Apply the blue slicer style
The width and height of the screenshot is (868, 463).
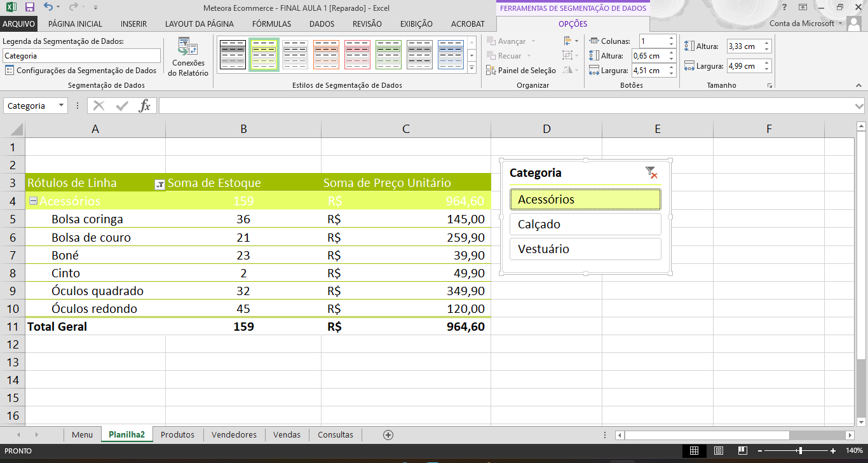pyautogui.click(x=451, y=55)
